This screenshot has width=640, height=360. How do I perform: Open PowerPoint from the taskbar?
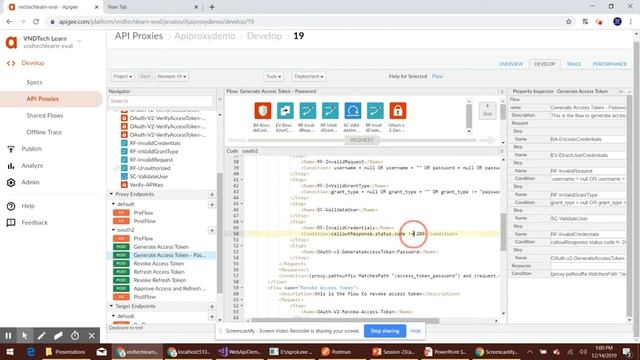(445, 351)
